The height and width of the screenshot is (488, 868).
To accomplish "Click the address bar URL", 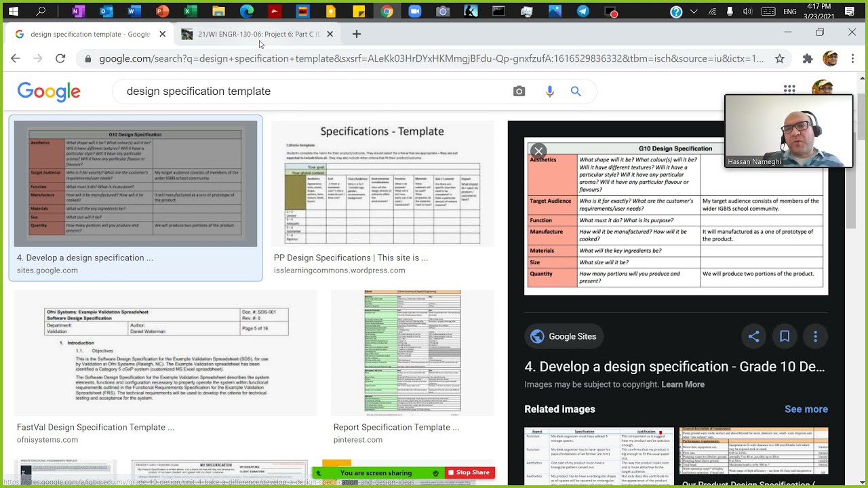I will coord(431,59).
